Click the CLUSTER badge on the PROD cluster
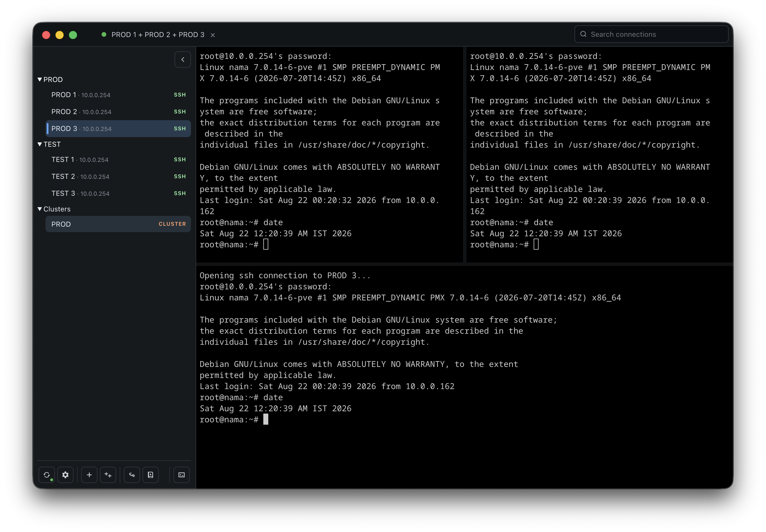 pos(172,224)
